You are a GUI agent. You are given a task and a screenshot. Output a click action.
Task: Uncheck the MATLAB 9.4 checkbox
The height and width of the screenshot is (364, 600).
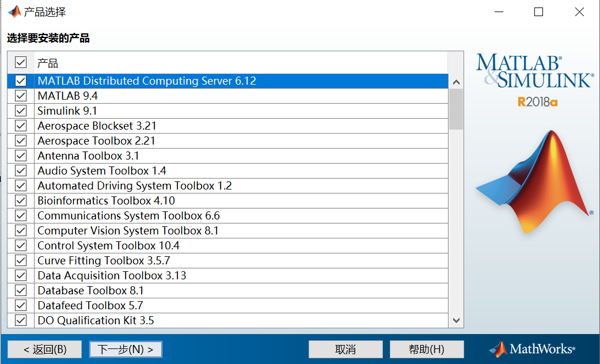21,96
